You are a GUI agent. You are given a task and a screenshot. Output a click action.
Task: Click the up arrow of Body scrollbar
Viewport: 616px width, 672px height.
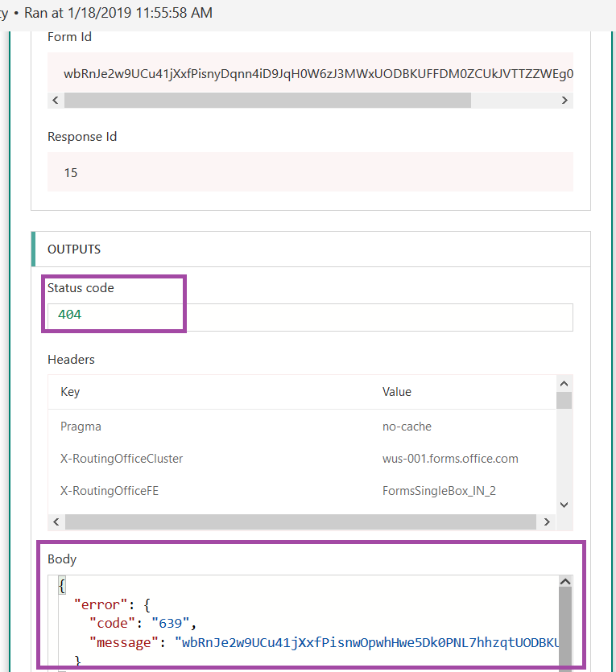tap(565, 582)
